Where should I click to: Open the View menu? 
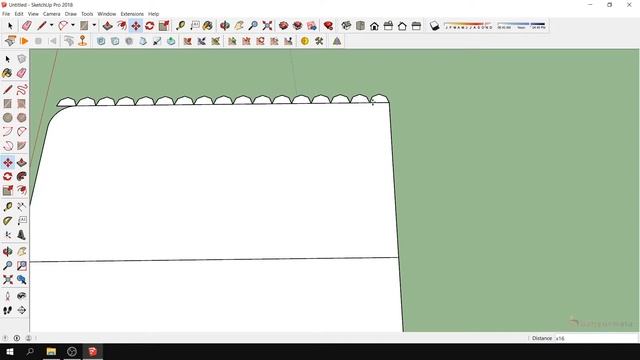(x=33, y=14)
